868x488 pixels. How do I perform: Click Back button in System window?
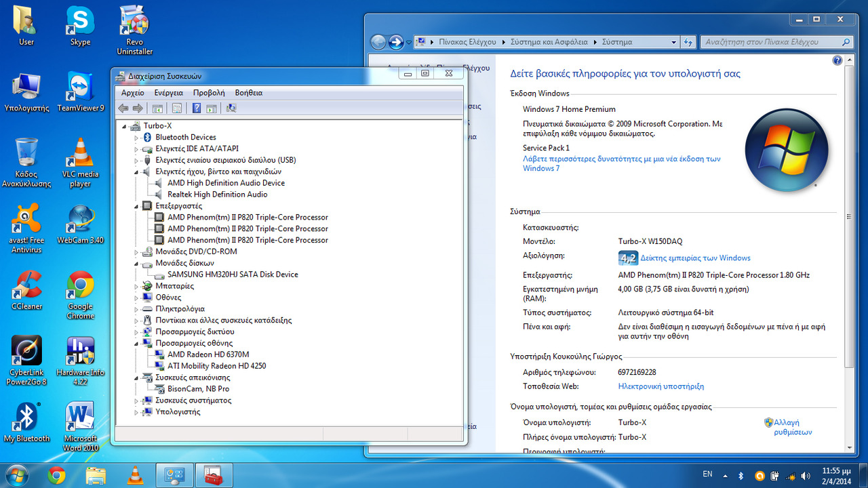[378, 42]
